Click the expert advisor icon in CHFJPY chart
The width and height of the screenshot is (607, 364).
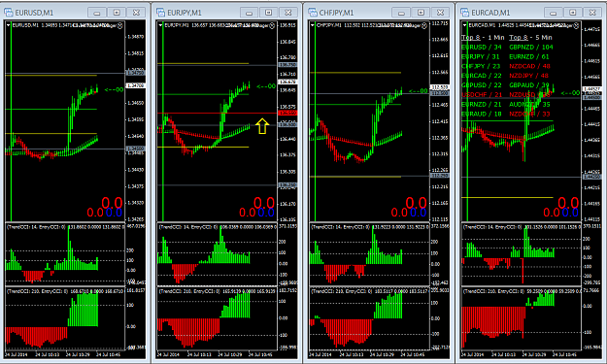(424, 25)
